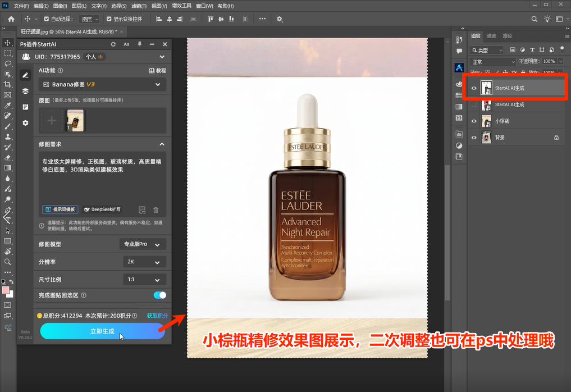Select the Zoom tool in the toolbar

(7, 262)
